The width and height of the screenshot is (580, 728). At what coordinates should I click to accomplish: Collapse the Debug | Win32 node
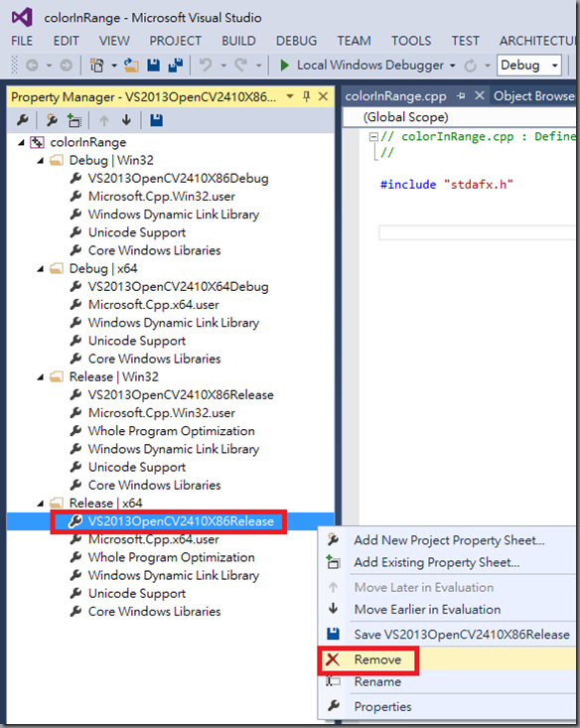(x=41, y=161)
